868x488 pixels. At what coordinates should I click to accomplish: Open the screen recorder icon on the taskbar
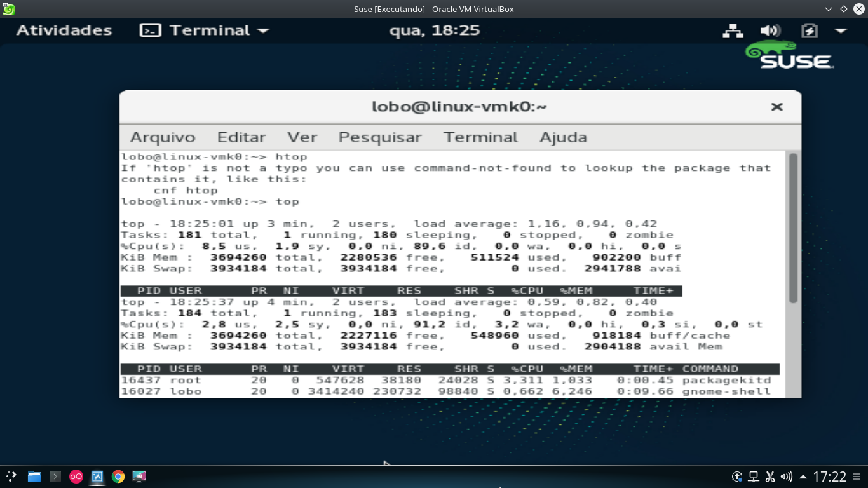click(x=139, y=477)
